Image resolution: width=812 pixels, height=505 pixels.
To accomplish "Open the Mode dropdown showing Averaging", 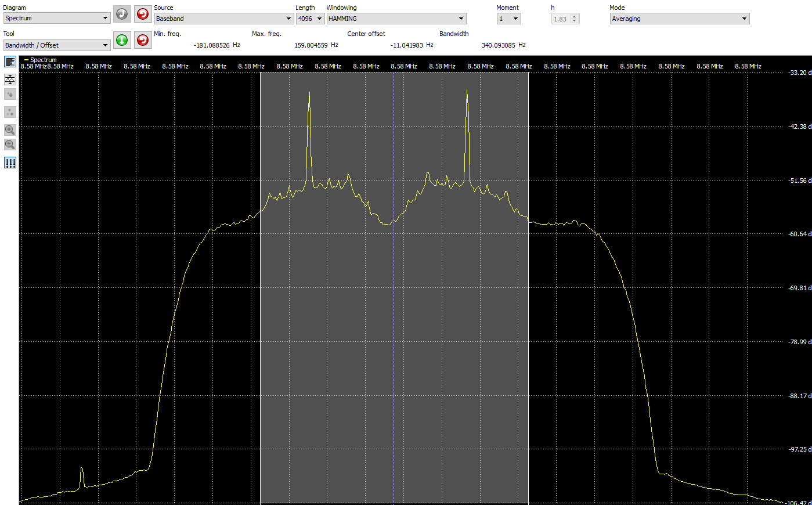I will click(680, 19).
